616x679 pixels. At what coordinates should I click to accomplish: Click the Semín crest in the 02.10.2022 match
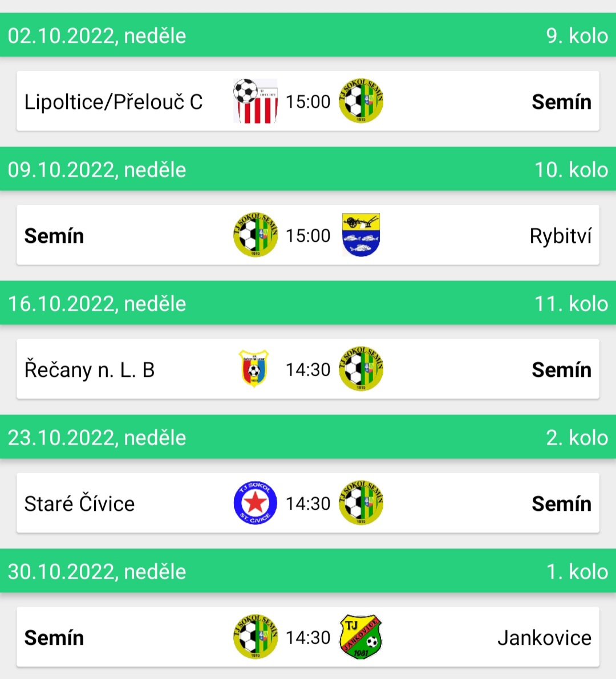[361, 101]
